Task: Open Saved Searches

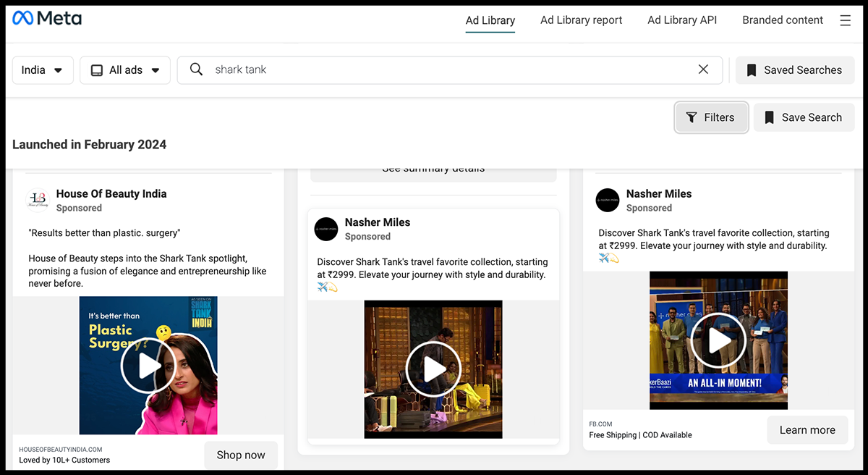Action: point(795,70)
